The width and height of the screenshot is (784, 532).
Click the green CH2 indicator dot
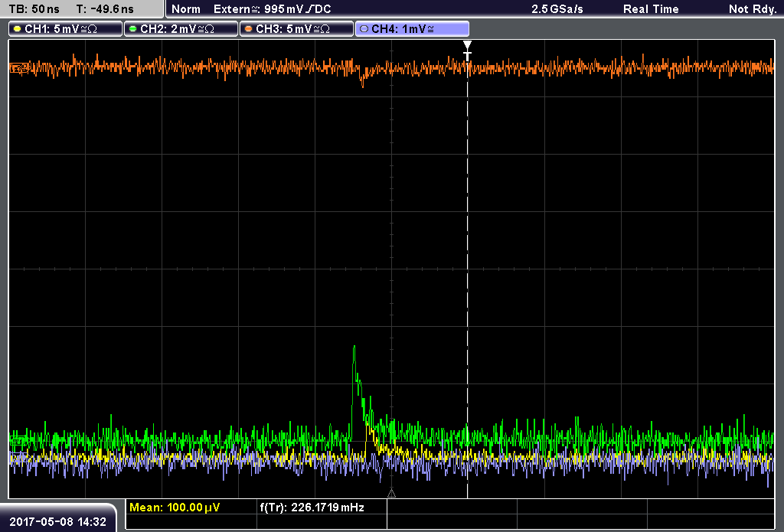132,29
